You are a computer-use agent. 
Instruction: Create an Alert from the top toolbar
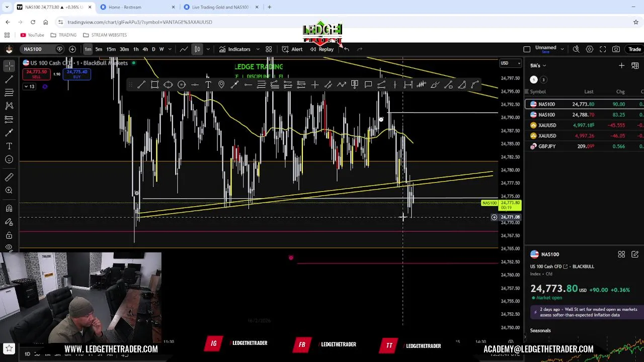coord(292,49)
